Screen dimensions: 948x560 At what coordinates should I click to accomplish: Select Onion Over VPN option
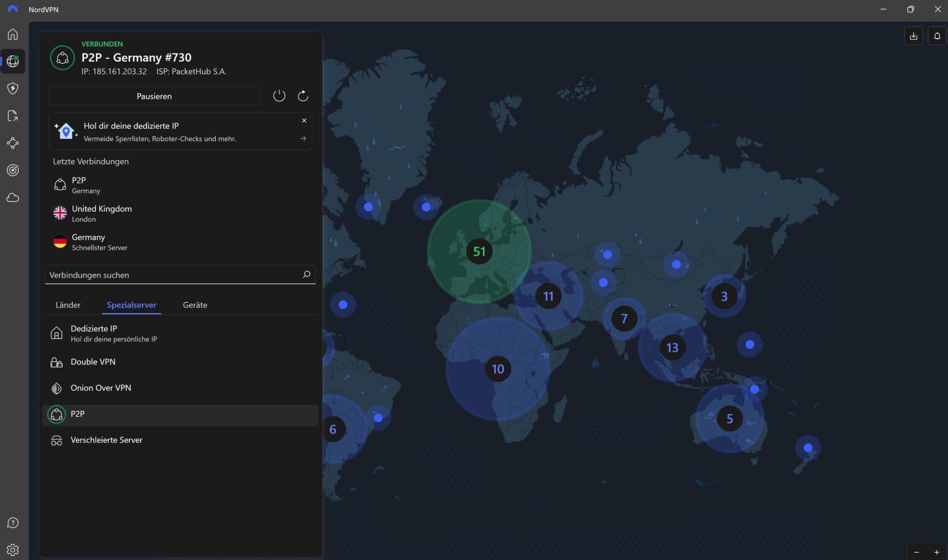(x=180, y=388)
